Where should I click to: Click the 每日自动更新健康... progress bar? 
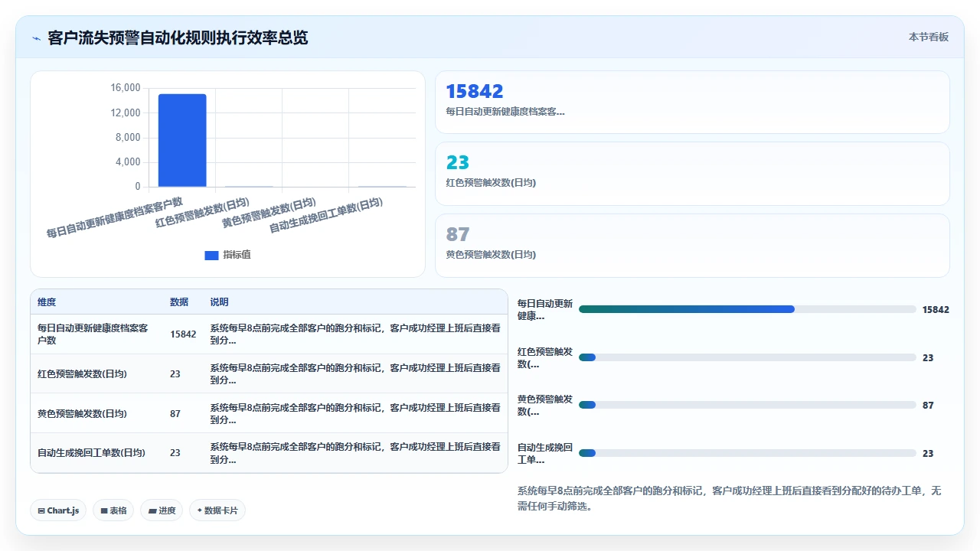747,309
